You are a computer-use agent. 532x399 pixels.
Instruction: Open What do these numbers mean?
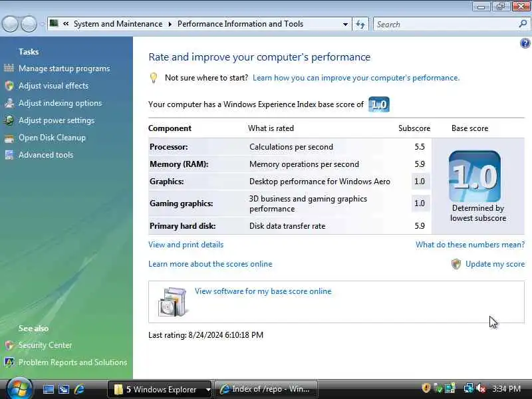(x=470, y=245)
